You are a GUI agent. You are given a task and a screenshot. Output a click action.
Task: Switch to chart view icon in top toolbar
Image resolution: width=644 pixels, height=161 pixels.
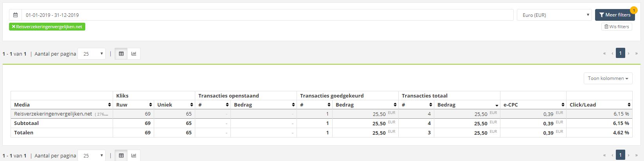click(x=134, y=54)
